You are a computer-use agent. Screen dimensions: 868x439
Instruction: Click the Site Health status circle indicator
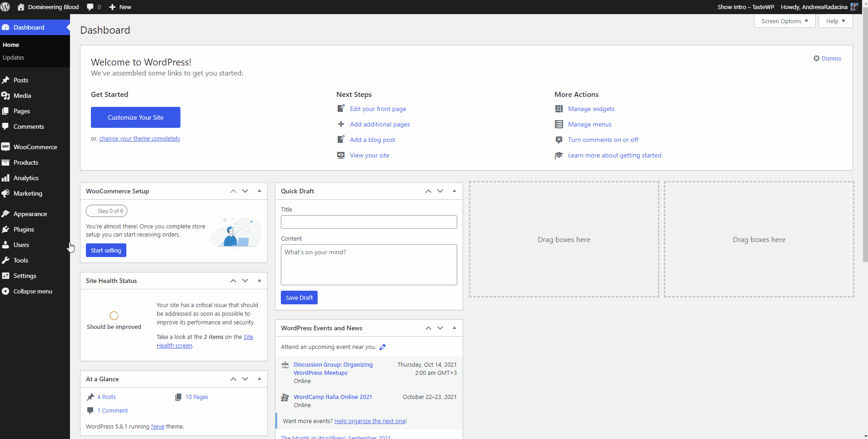(114, 315)
